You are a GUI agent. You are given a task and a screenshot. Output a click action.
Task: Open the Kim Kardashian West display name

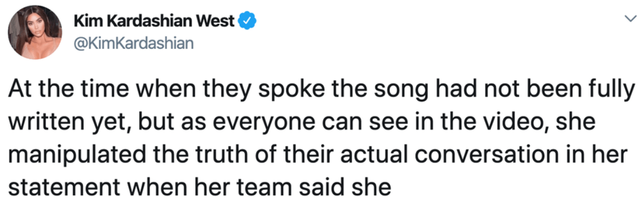tap(154, 21)
